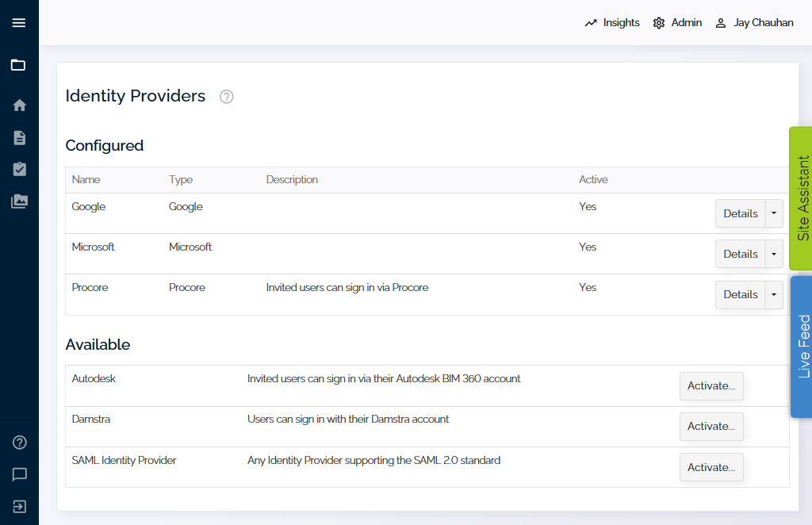Viewport: 812px width, 525px height.
Task: Select Microsoft name cell
Action: click(94, 247)
